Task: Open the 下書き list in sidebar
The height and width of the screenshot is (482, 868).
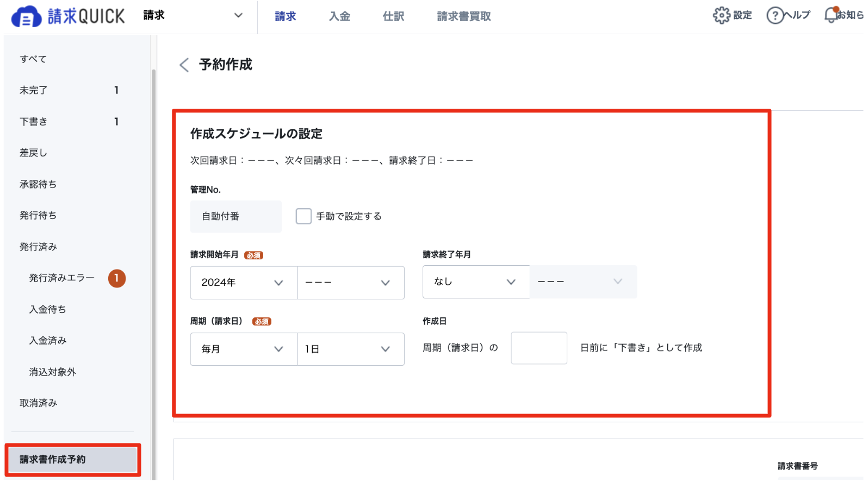Action: (69, 122)
